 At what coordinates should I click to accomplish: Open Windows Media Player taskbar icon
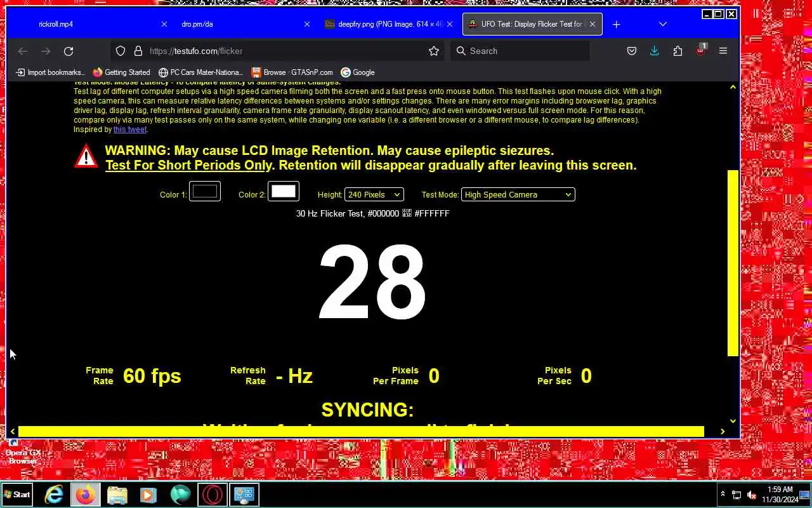[148, 494]
